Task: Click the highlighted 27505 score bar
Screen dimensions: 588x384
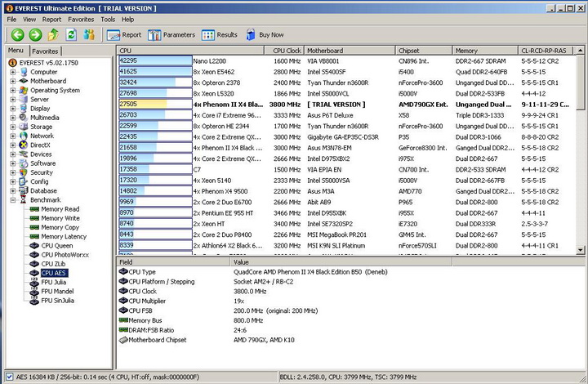Action: pyautogui.click(x=155, y=105)
